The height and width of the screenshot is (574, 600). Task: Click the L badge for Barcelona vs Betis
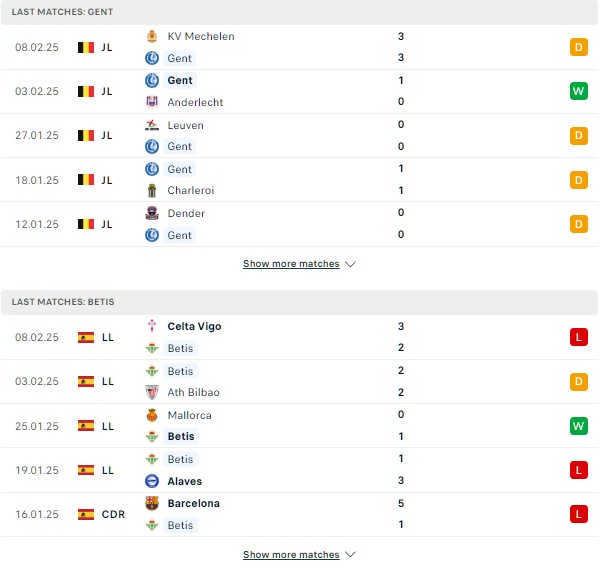(x=579, y=514)
